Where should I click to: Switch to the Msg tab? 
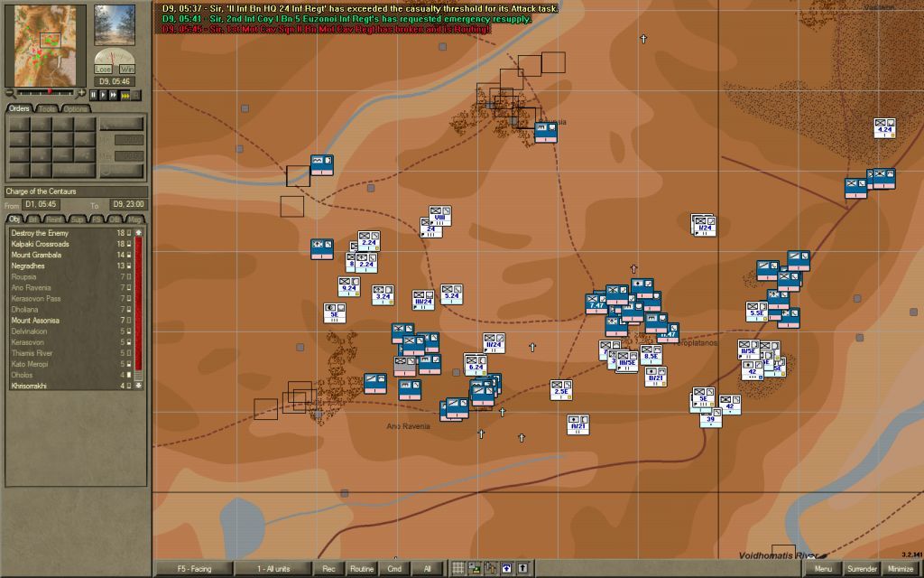(x=135, y=219)
